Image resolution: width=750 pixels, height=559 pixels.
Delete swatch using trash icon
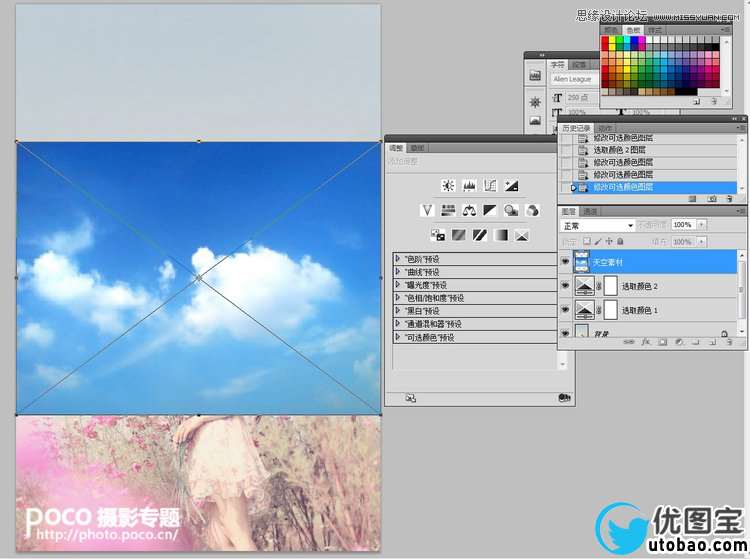[x=714, y=101]
